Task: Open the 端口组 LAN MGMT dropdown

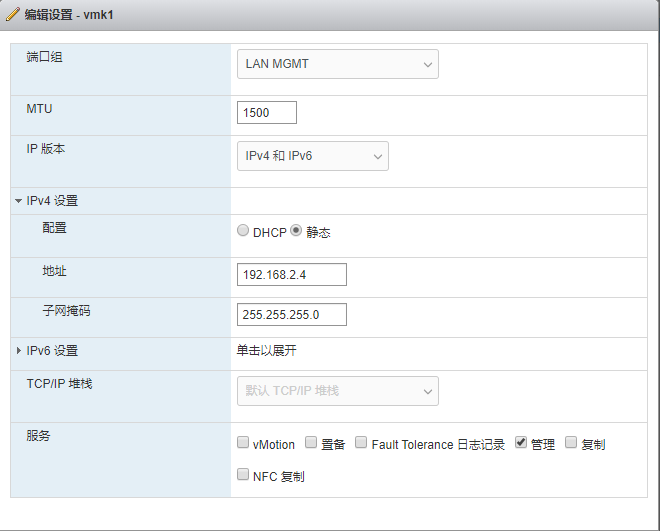Action: pyautogui.click(x=338, y=65)
